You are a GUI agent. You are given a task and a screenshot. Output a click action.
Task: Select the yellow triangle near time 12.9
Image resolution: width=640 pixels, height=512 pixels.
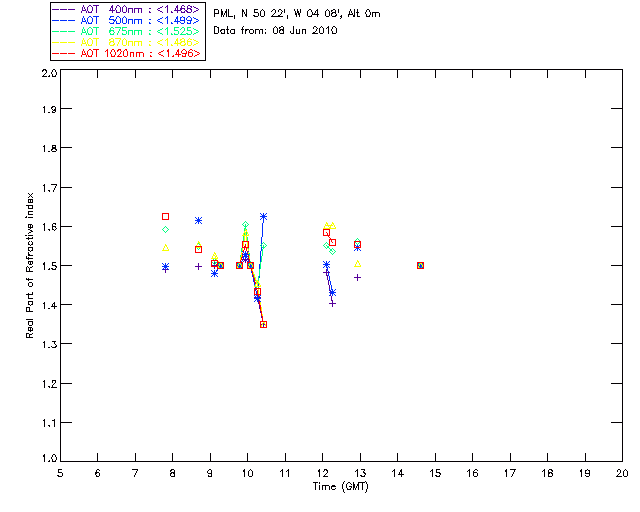coord(358,263)
